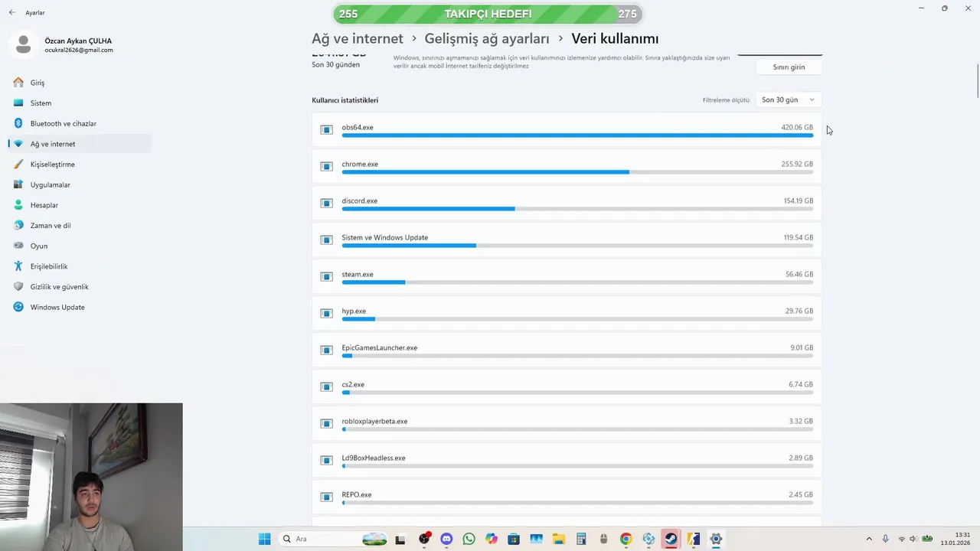Click the Erişilebilirlik icon
The width and height of the screenshot is (980, 551).
pyautogui.click(x=18, y=266)
